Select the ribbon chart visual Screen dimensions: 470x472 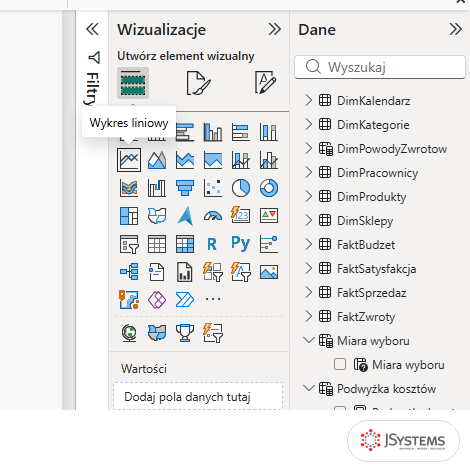[129, 188]
